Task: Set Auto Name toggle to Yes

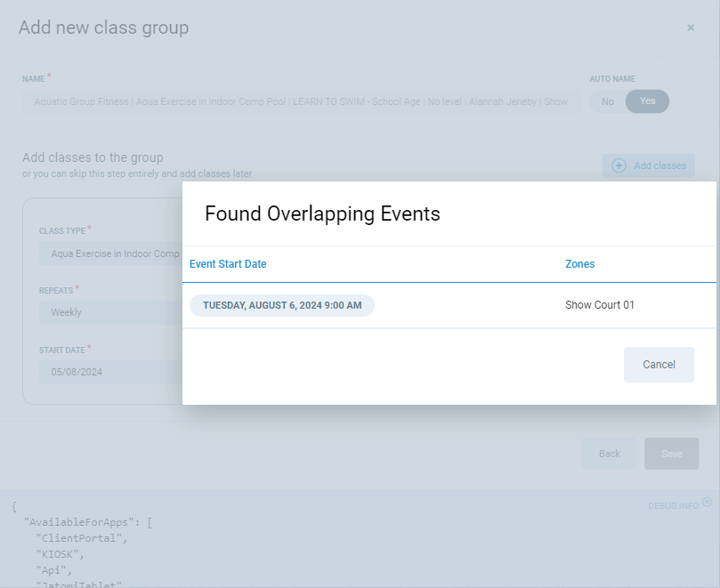Action: [x=647, y=101]
